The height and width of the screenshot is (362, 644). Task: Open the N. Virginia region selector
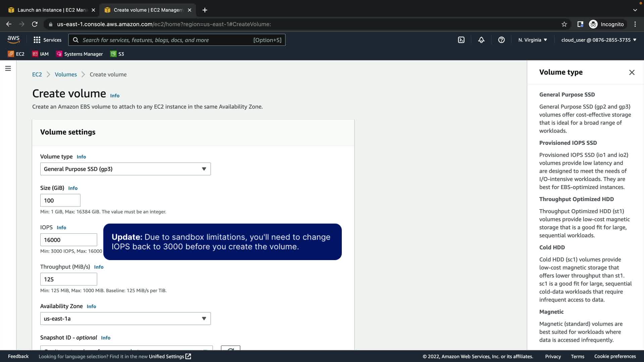tap(532, 40)
